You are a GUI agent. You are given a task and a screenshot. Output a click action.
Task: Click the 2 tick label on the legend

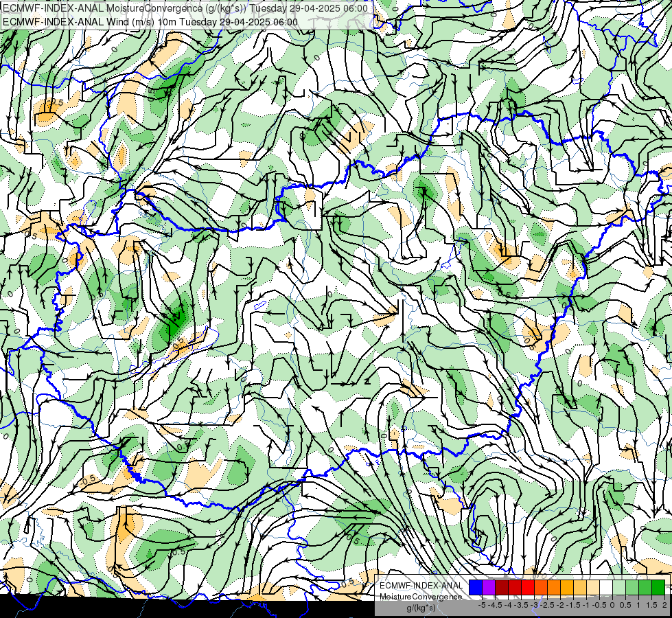(x=664, y=605)
